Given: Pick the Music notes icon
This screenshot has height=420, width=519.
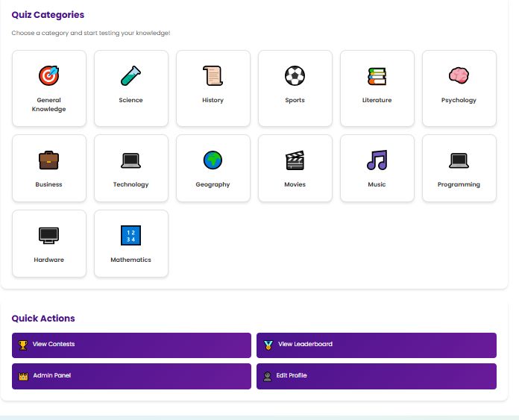Looking at the screenshot, I should pyautogui.click(x=377, y=160).
